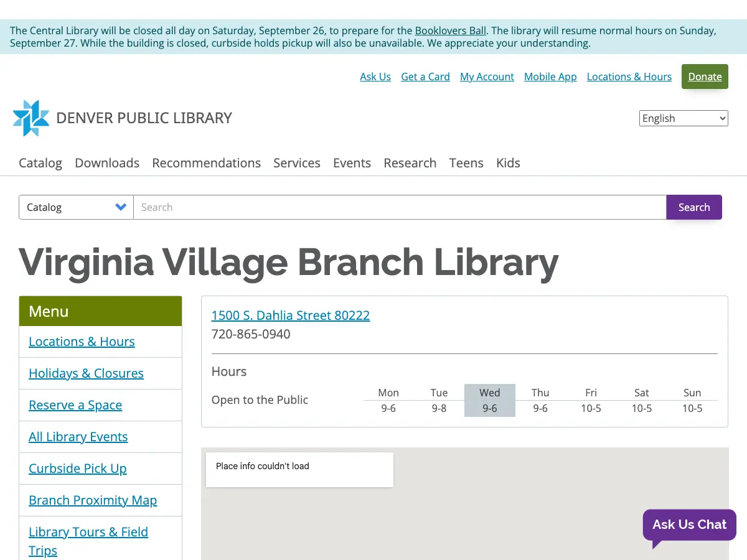The image size is (747, 560).
Task: Click the Tue 9-8 hours cell
Action: [439, 408]
